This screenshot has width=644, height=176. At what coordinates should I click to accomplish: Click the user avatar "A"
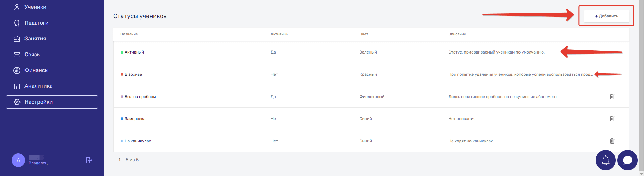[x=18, y=160]
